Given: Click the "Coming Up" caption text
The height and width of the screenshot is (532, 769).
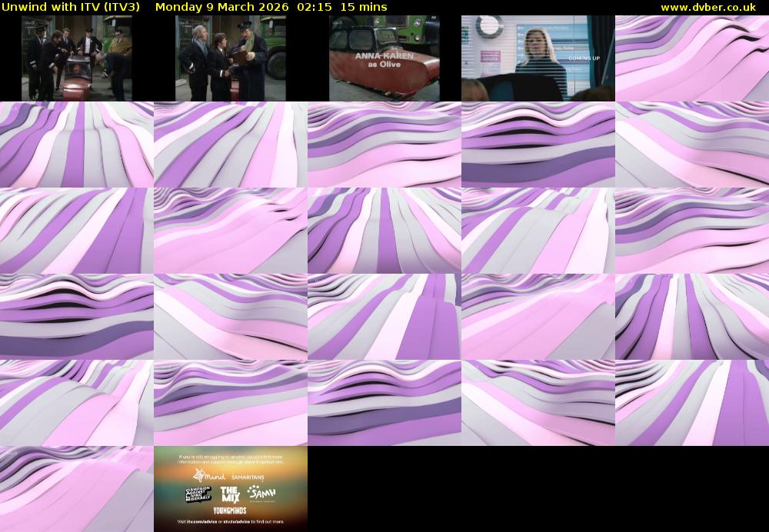Looking at the screenshot, I should click(x=584, y=58).
